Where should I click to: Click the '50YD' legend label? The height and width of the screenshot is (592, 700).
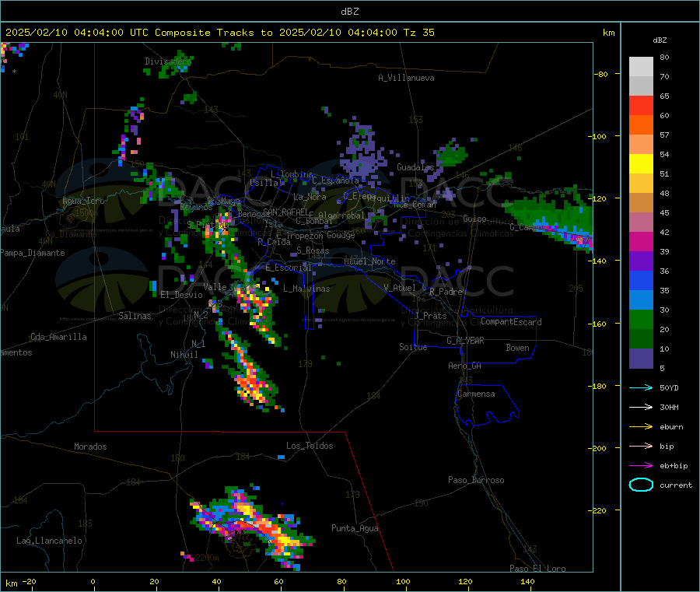tap(669, 387)
